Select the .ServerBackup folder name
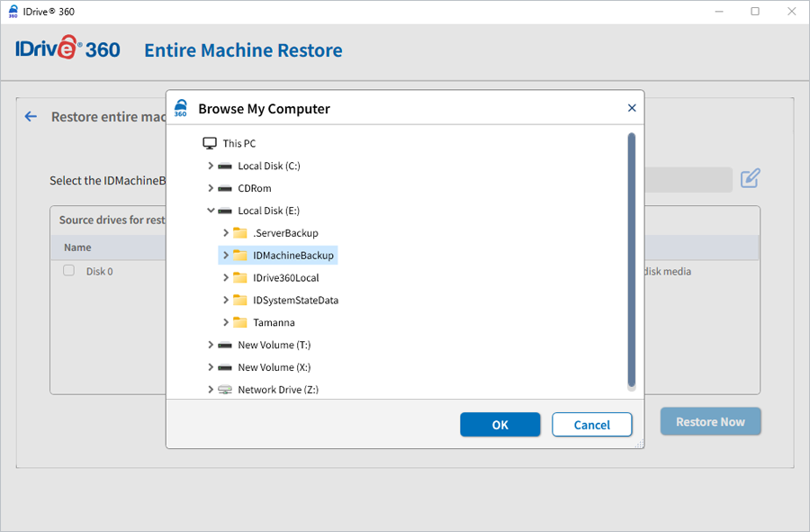 285,233
